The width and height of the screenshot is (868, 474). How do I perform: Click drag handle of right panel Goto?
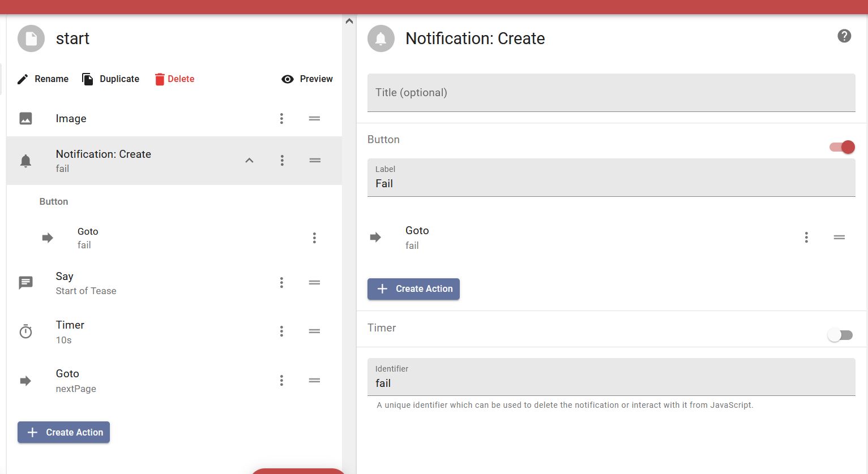(839, 238)
